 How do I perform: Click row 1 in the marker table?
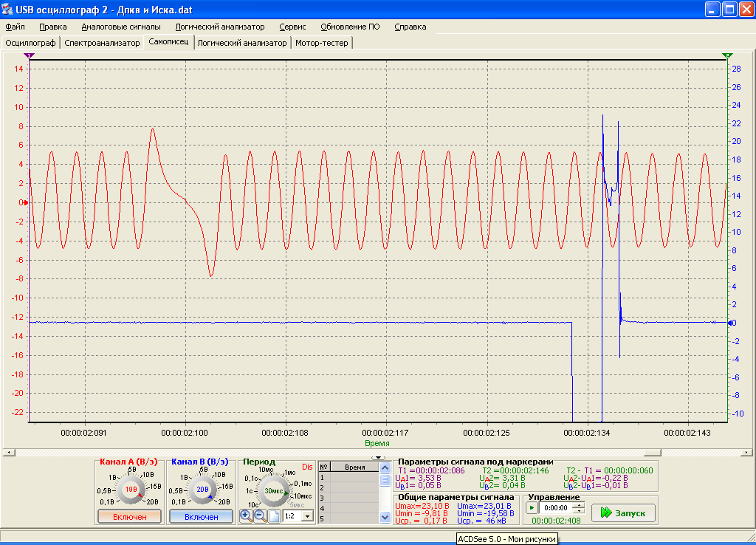[x=348, y=478]
